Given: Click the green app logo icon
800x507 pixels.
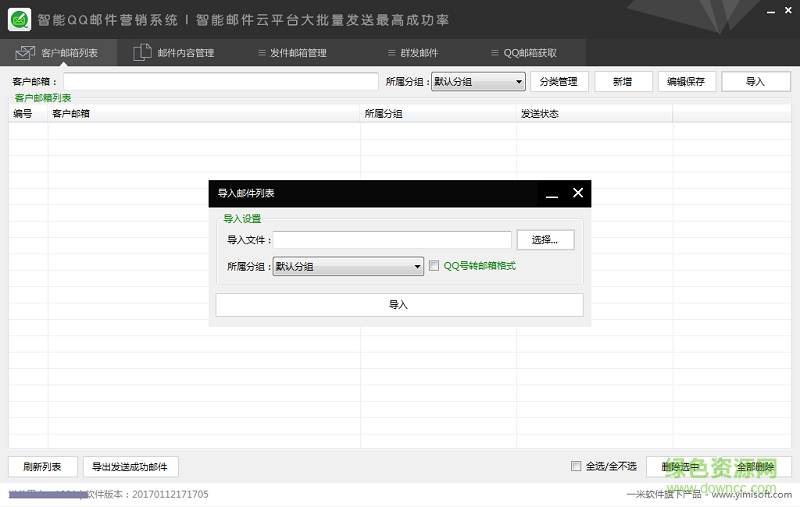Looking at the screenshot, I should point(19,19).
